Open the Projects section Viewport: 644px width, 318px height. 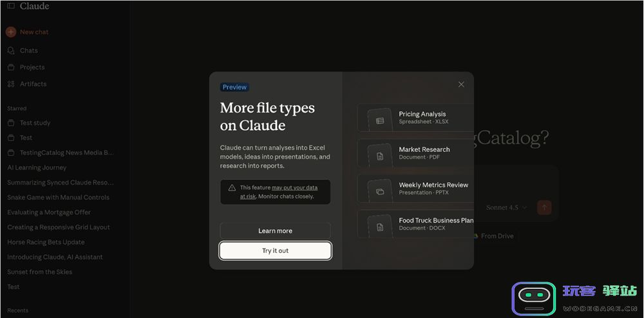click(32, 67)
